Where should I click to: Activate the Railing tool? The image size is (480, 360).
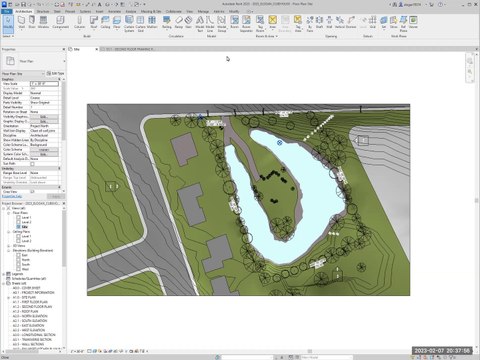pos(167,22)
